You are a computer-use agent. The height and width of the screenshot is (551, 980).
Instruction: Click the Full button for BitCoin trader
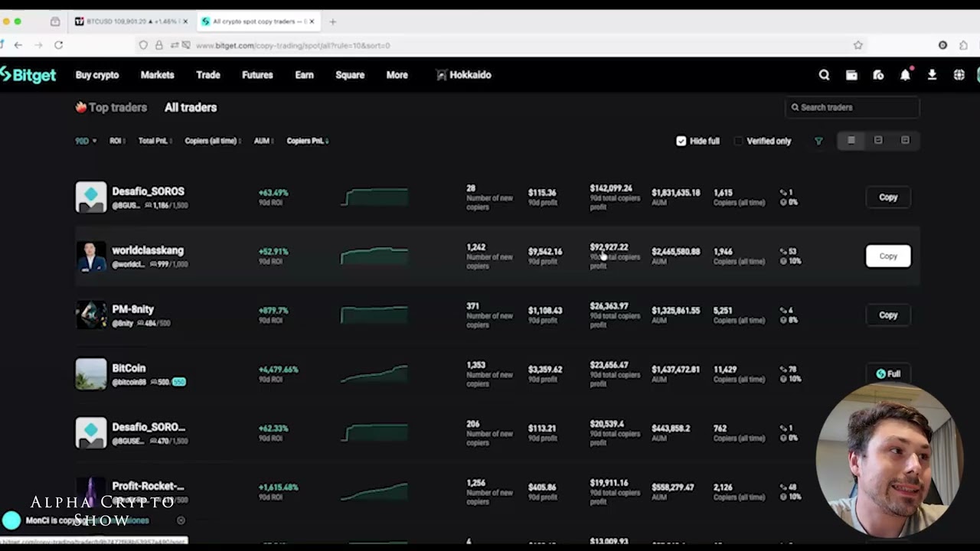coord(888,373)
